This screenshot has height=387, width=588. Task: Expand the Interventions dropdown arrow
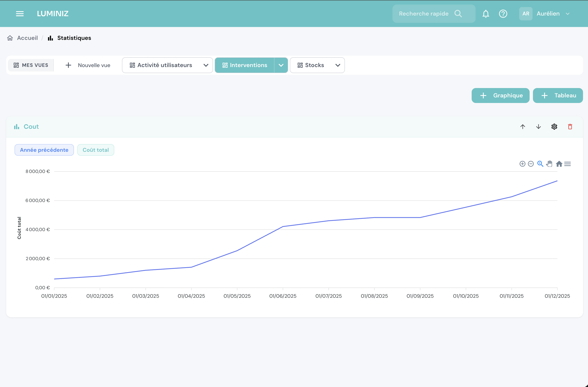tap(281, 65)
